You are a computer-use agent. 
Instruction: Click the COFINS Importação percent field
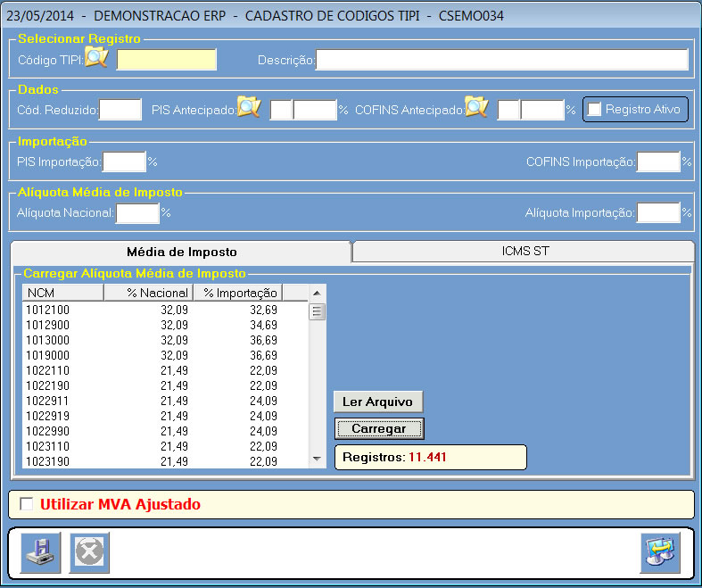tap(658, 161)
